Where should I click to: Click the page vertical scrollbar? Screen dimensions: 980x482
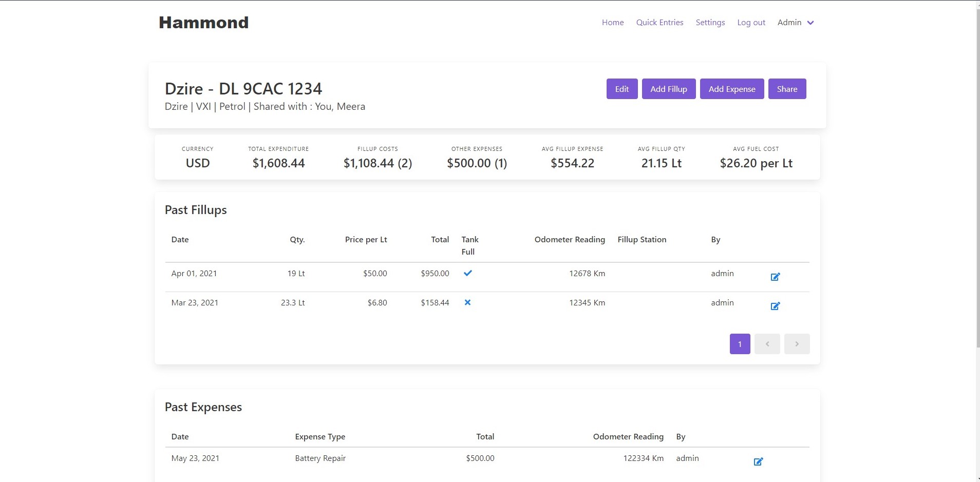point(977,175)
